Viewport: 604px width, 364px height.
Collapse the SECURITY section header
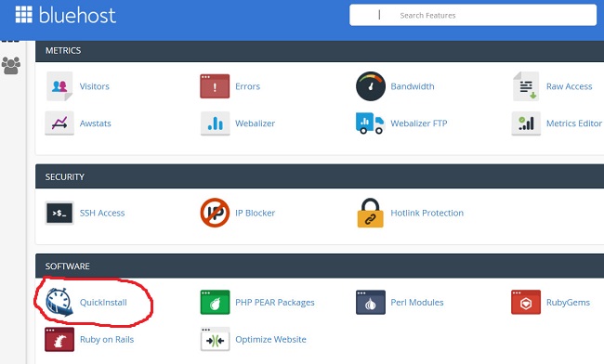(320, 176)
